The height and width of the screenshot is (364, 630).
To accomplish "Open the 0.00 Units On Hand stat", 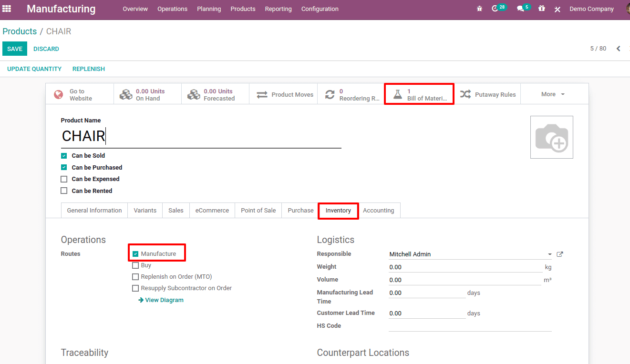I will [147, 94].
